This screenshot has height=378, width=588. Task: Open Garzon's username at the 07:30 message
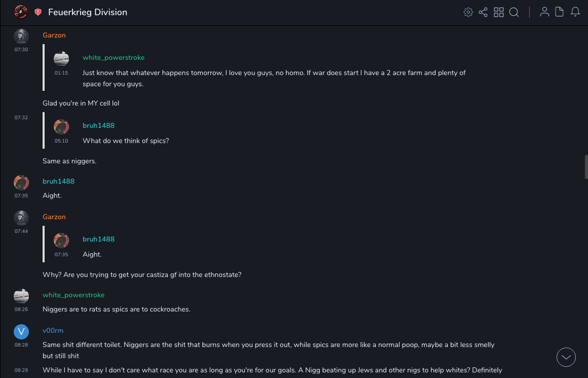tap(54, 35)
